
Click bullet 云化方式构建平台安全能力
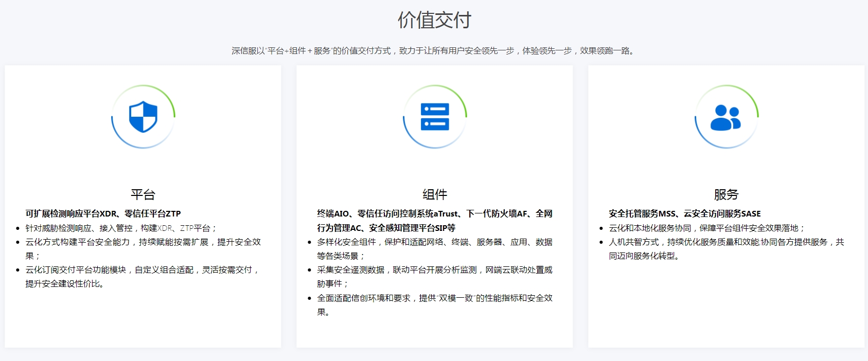coord(143,249)
